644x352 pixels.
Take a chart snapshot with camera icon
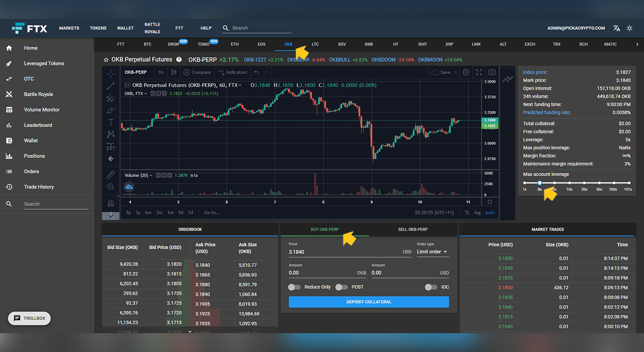click(x=492, y=72)
